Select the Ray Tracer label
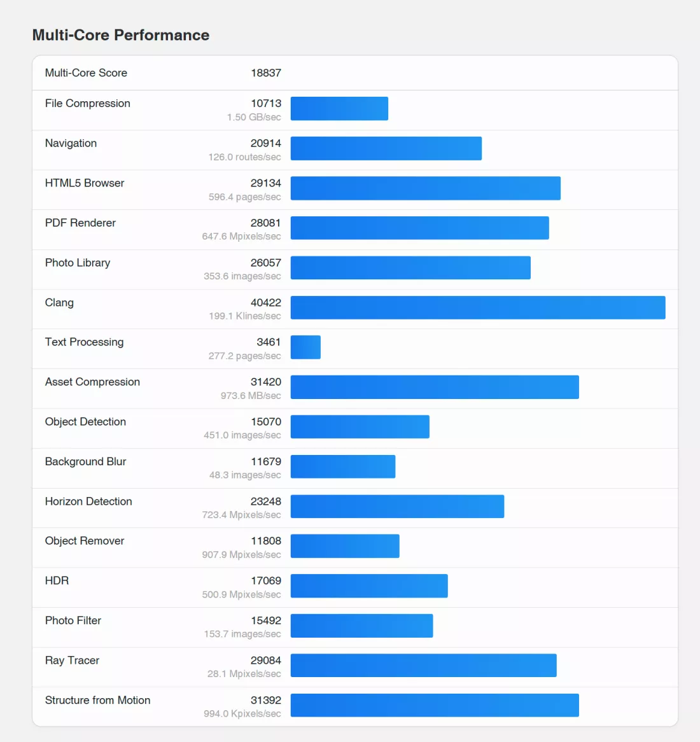This screenshot has height=742, width=700. click(x=72, y=661)
